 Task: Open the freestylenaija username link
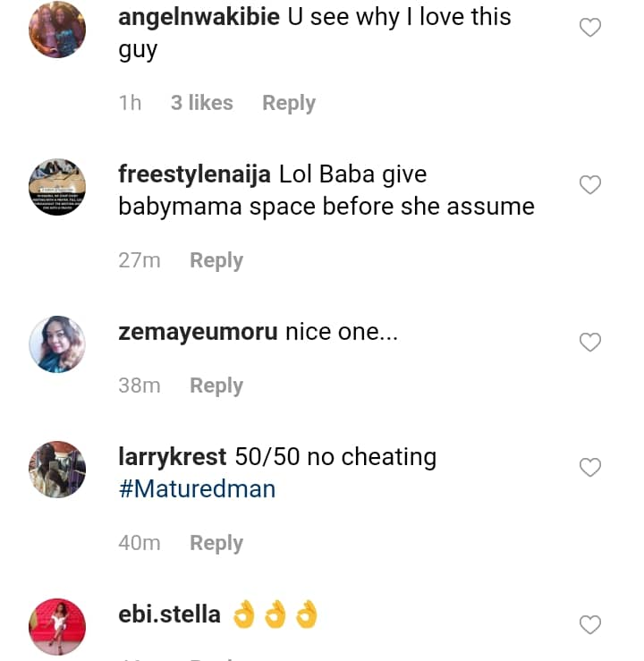(x=194, y=174)
